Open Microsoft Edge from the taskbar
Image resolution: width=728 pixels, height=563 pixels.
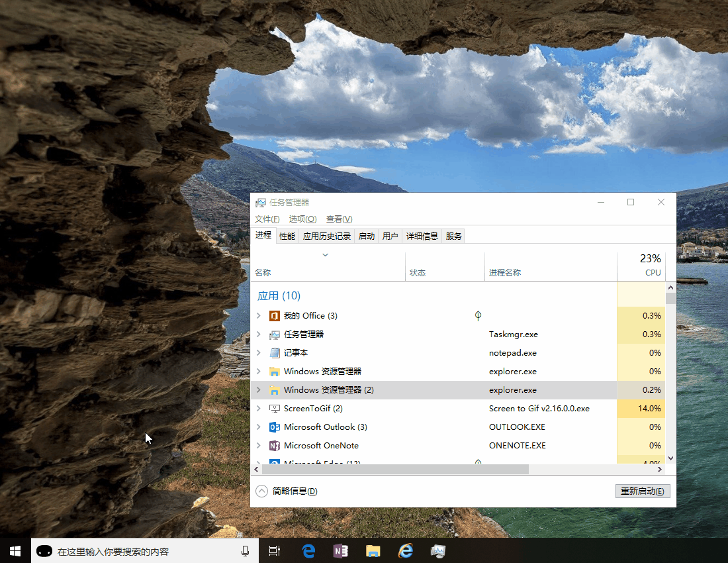[x=308, y=550]
